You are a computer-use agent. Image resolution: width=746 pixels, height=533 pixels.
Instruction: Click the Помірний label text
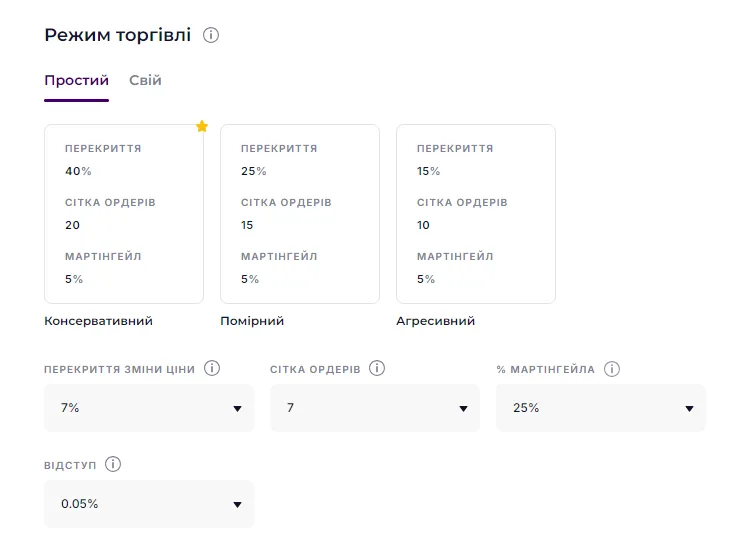coord(252,321)
